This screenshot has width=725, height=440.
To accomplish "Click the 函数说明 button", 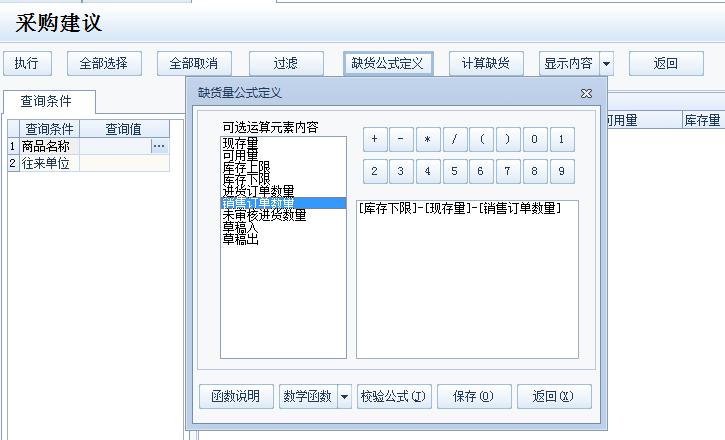I will 236,397.
